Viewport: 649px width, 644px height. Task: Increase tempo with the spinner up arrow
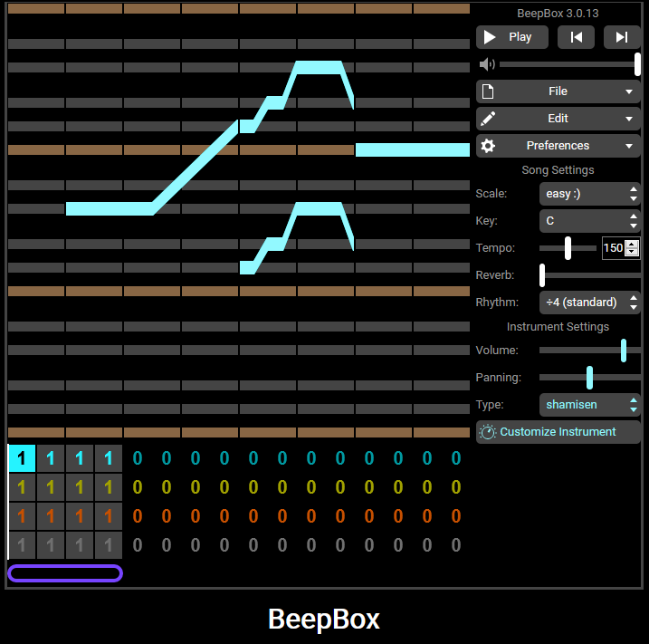click(x=632, y=245)
